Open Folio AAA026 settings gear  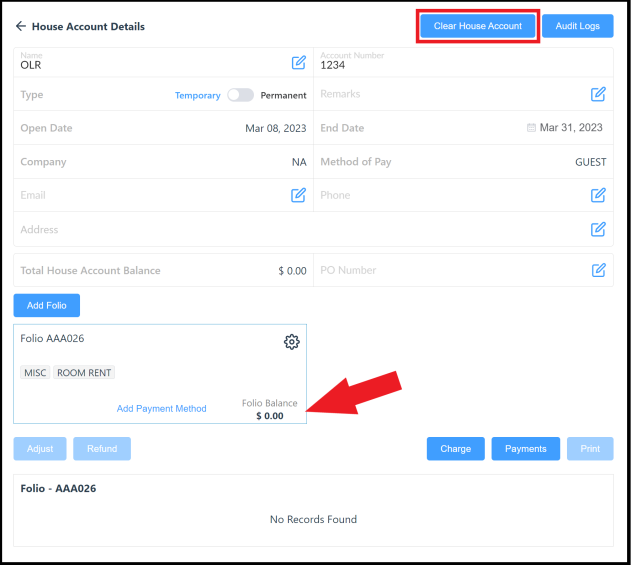[x=291, y=342]
